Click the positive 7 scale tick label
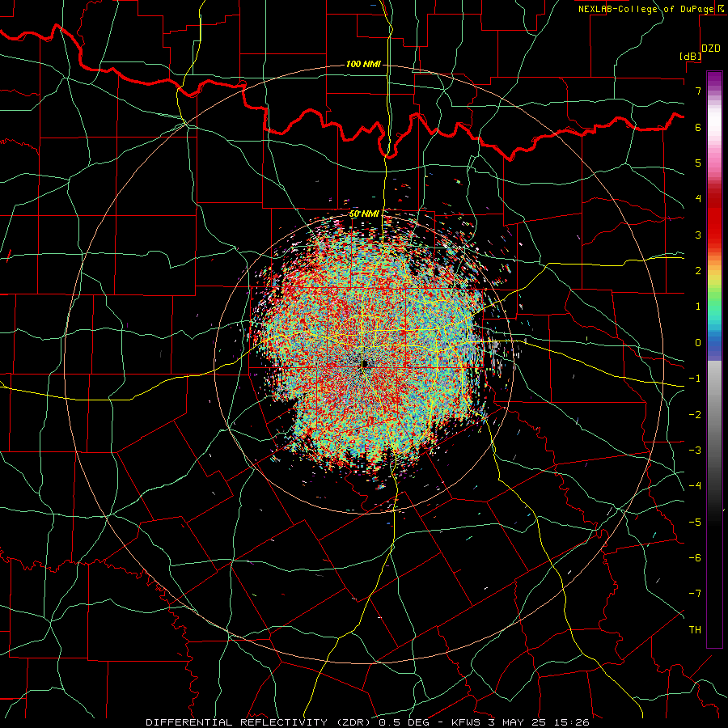The height and width of the screenshot is (728, 728). pos(698,91)
